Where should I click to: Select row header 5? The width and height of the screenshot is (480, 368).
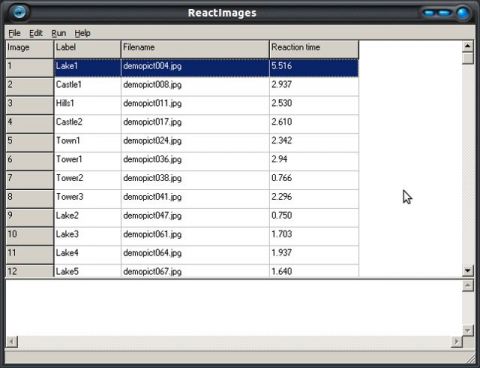point(30,143)
